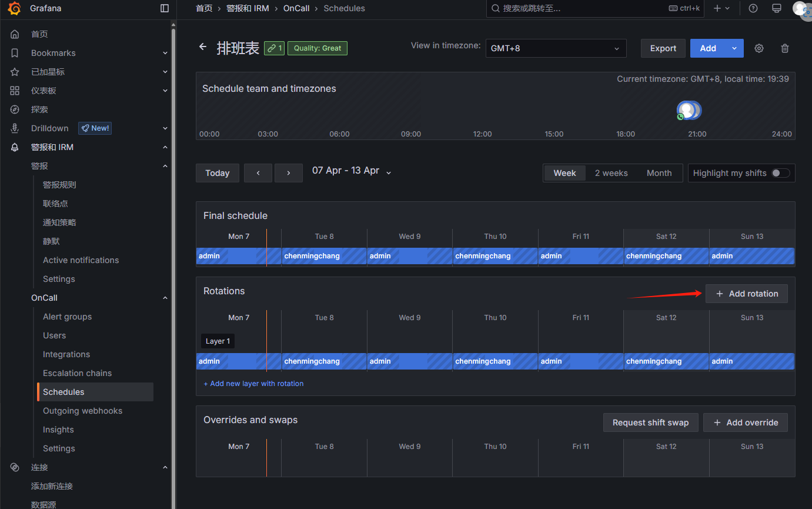812x509 pixels.
Task: Open 联络点 in the sidebar
Action: coord(55,204)
